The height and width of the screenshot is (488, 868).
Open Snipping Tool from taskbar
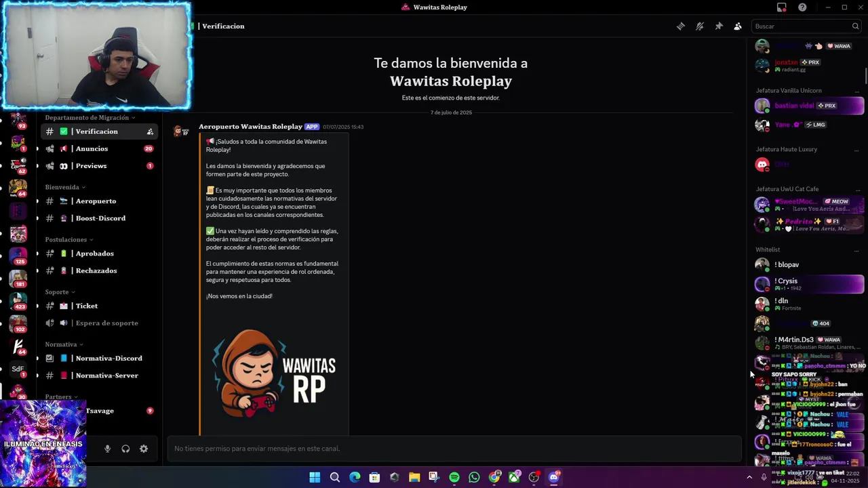[x=434, y=478]
